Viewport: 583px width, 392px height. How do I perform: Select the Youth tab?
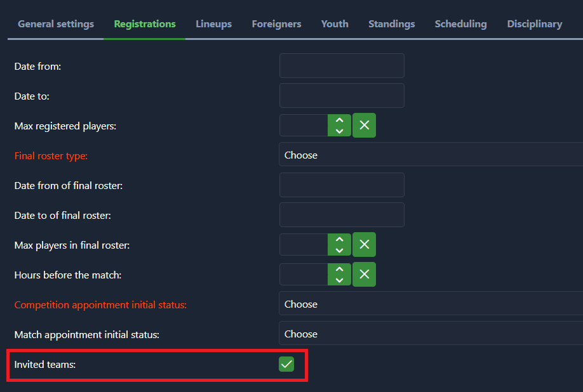335,24
